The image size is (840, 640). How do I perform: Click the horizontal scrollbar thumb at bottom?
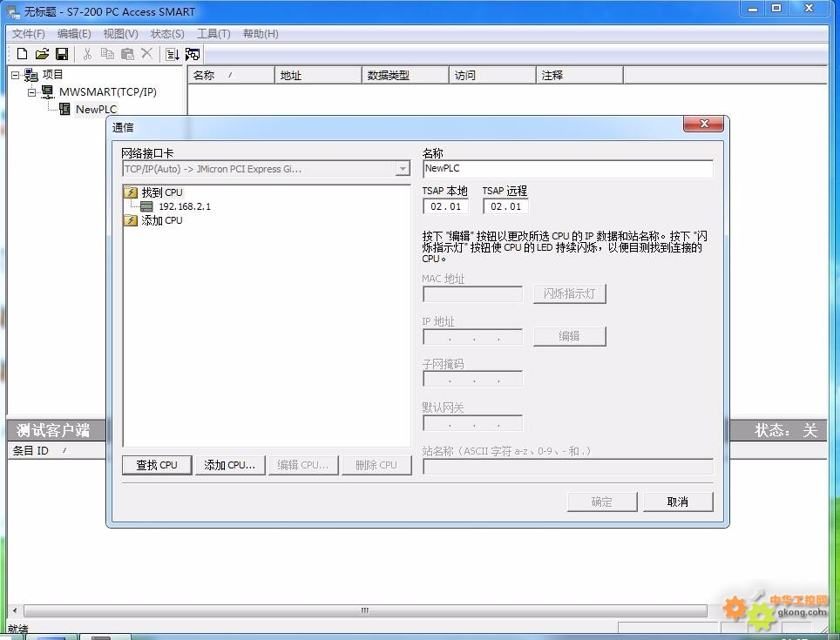pyautogui.click(x=365, y=610)
